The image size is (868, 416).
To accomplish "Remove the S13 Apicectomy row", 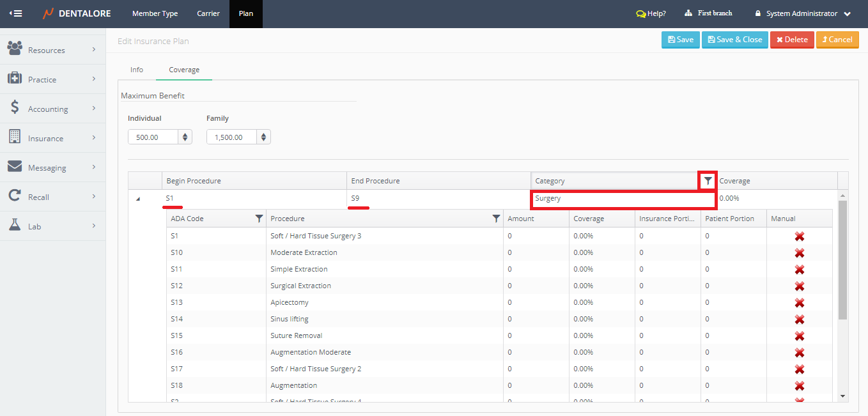I will pos(799,303).
